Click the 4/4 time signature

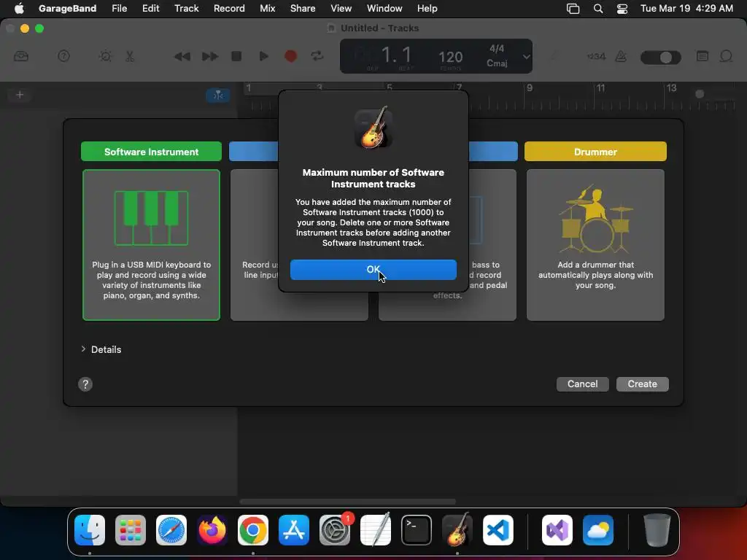click(x=497, y=49)
